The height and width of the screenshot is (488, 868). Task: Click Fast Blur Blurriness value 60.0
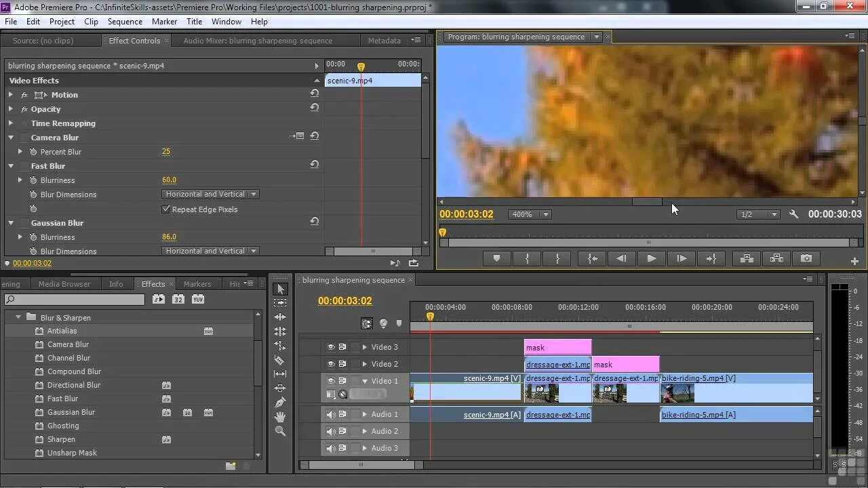pyautogui.click(x=169, y=180)
